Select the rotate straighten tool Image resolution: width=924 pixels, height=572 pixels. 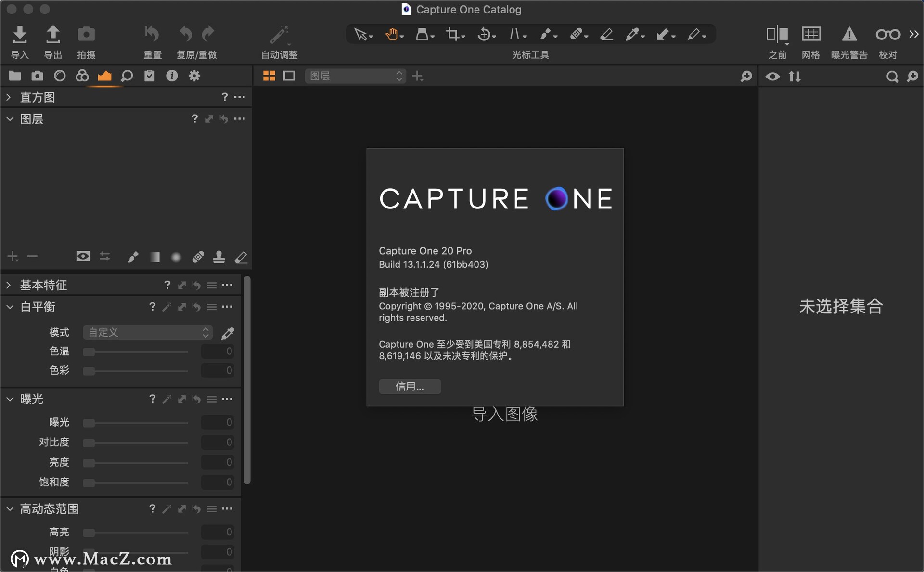click(x=486, y=34)
